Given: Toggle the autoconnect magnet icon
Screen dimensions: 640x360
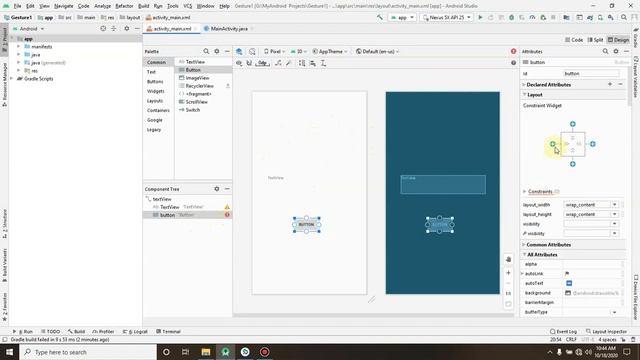Looking at the screenshot, I should (249, 63).
